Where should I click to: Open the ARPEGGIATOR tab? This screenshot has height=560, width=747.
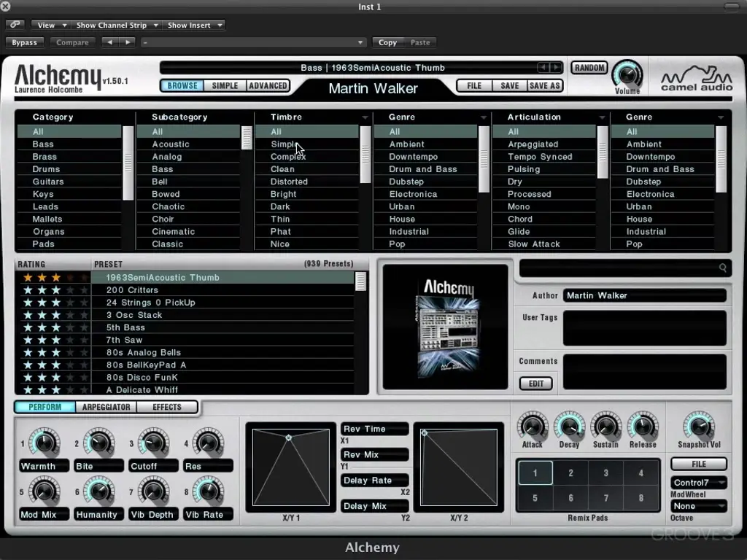(x=106, y=407)
